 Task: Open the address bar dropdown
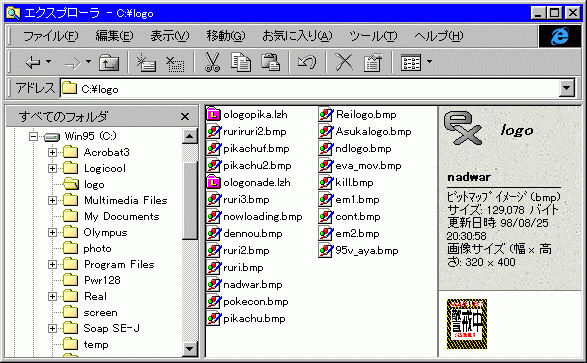point(567,89)
